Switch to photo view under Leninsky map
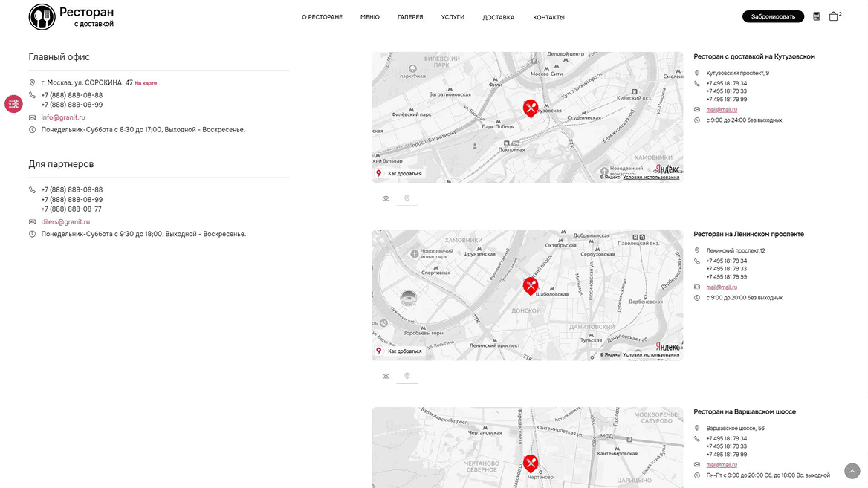Viewport: 868px width, 488px height. pyautogui.click(x=386, y=376)
